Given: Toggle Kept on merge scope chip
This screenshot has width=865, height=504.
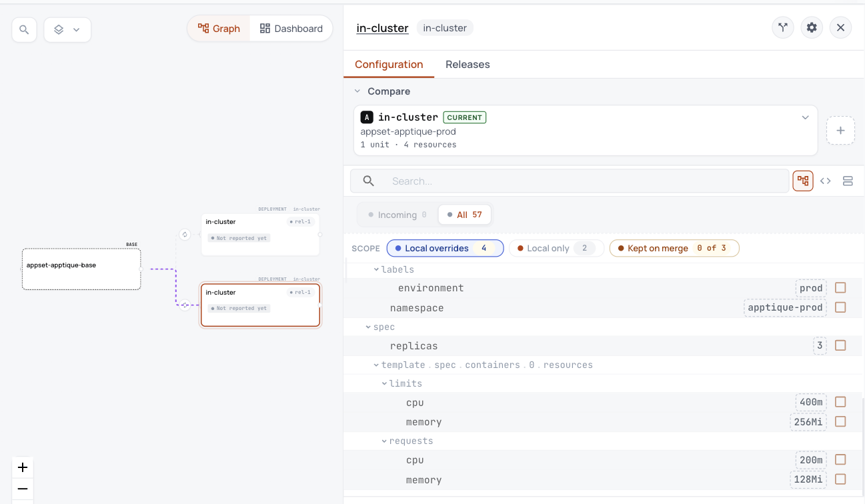Looking at the screenshot, I should (674, 248).
